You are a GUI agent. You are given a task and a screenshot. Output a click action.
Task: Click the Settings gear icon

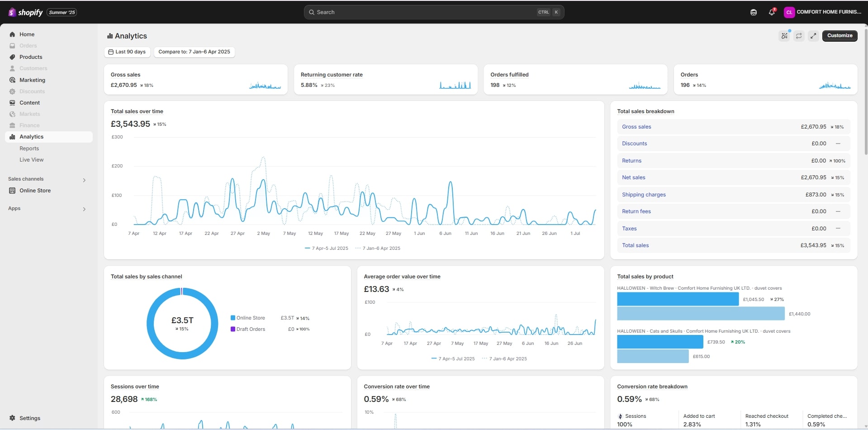[x=12, y=418]
